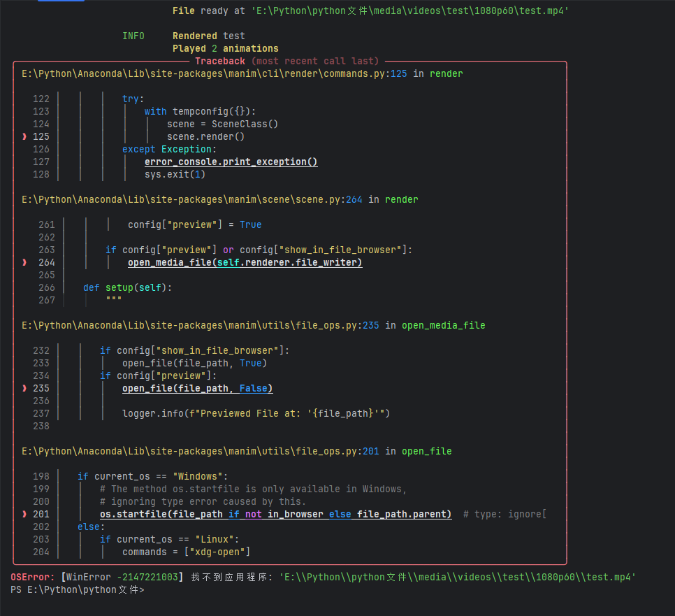Image resolution: width=675 pixels, height=616 pixels.
Task: Click the '[WinError -2147221003]' error code
Action: click(x=122, y=578)
